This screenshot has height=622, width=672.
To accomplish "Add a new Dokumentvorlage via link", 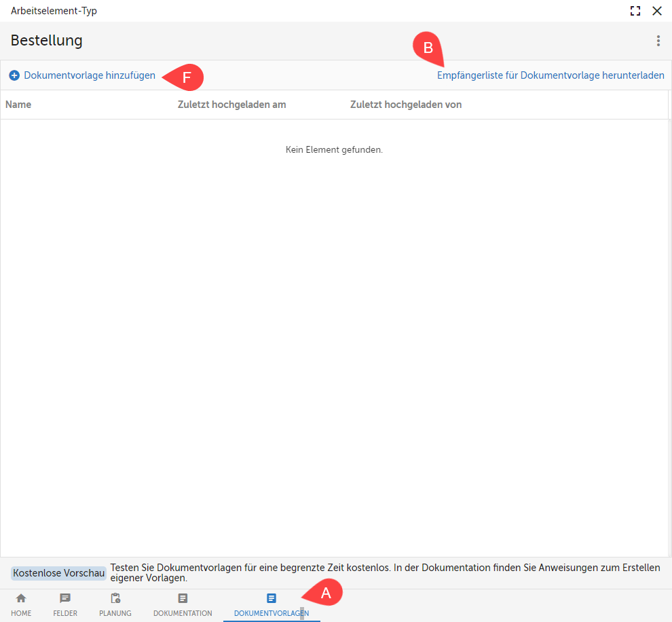I will click(x=90, y=75).
